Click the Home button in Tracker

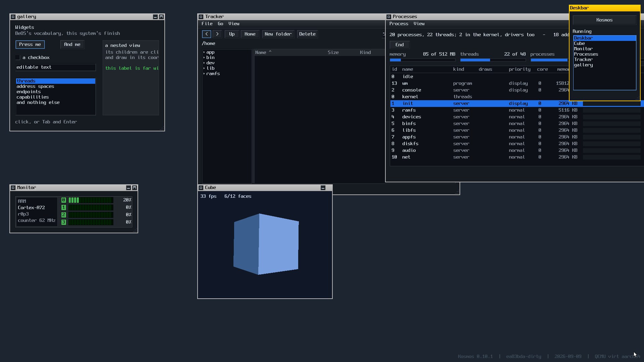[250, 34]
